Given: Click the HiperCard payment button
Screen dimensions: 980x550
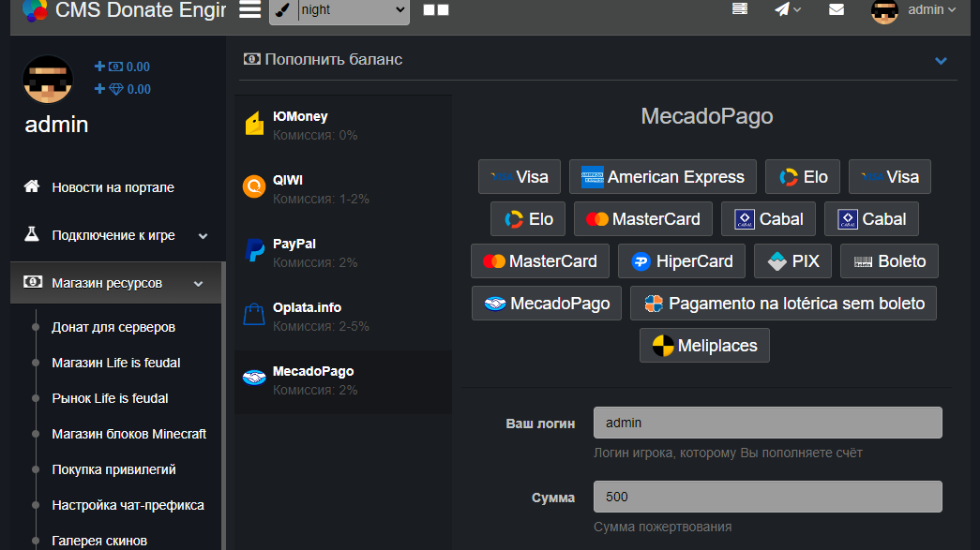Looking at the screenshot, I should [x=681, y=261].
